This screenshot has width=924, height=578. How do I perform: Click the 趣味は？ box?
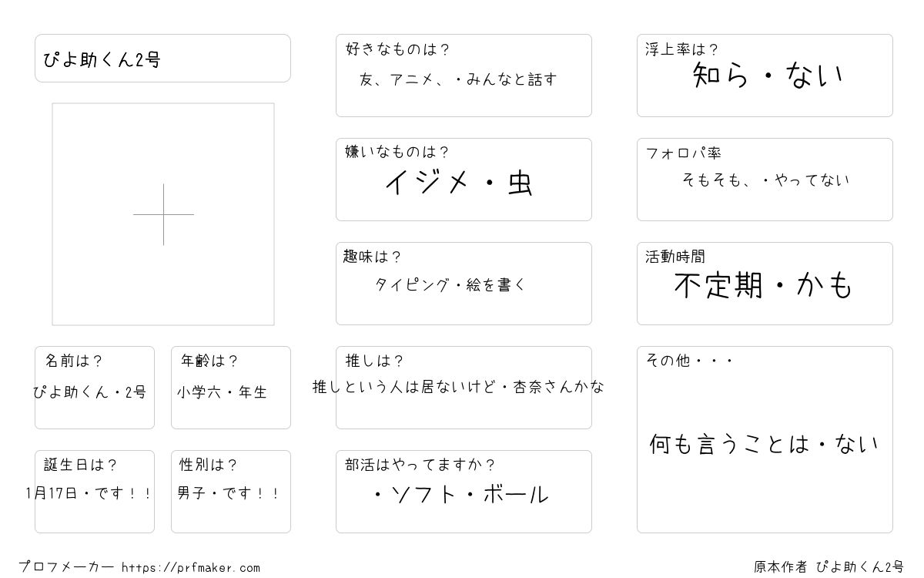464,284
